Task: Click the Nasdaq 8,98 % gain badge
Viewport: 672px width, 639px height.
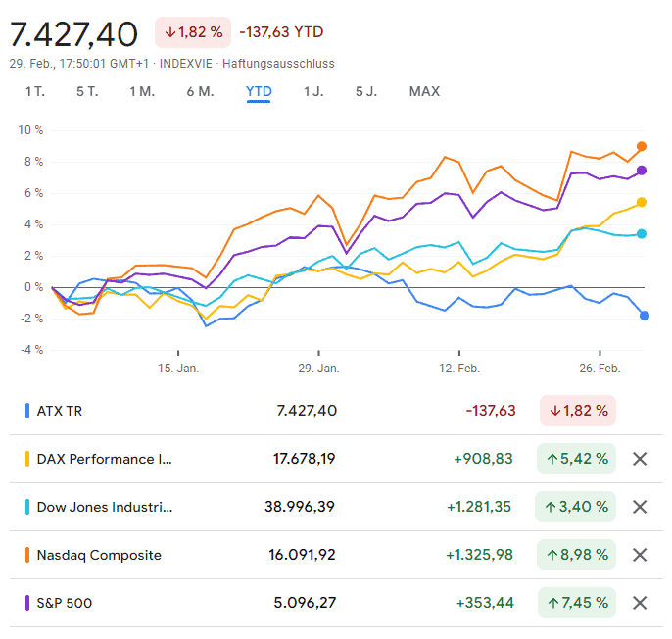Action: pyautogui.click(x=576, y=555)
